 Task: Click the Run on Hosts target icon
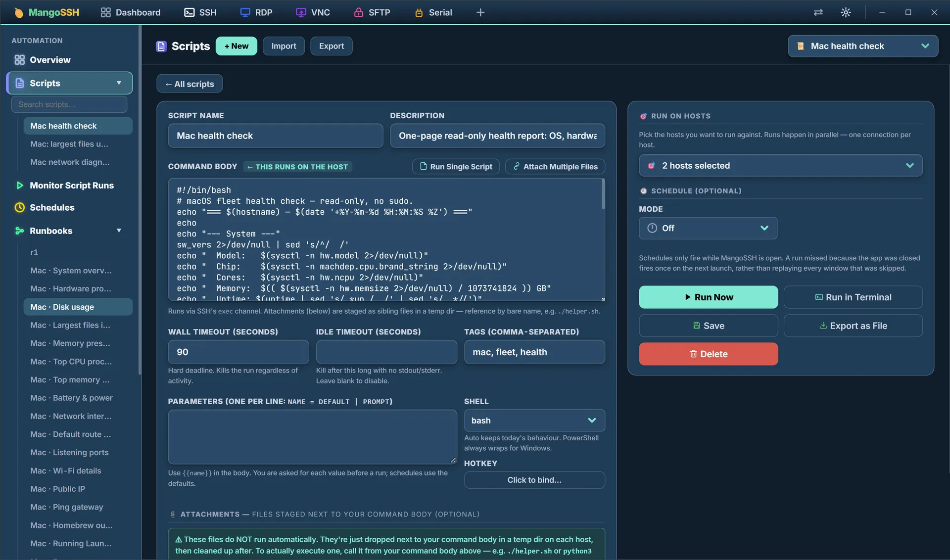click(643, 116)
